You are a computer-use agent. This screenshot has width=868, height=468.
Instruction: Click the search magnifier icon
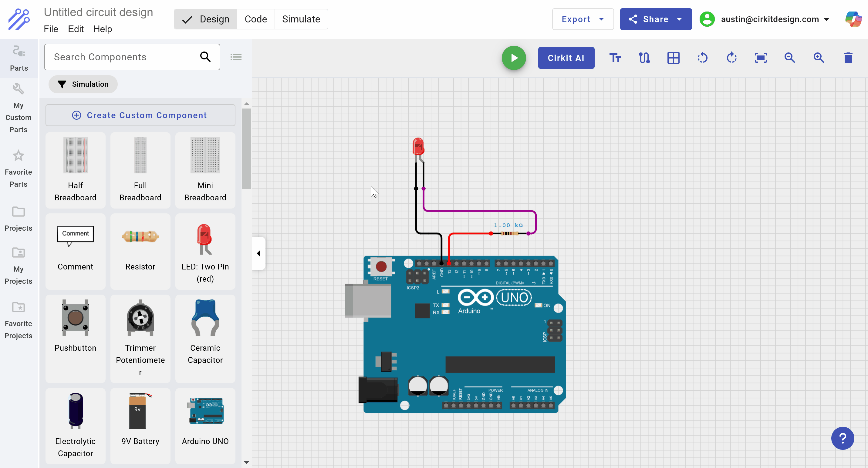click(205, 57)
